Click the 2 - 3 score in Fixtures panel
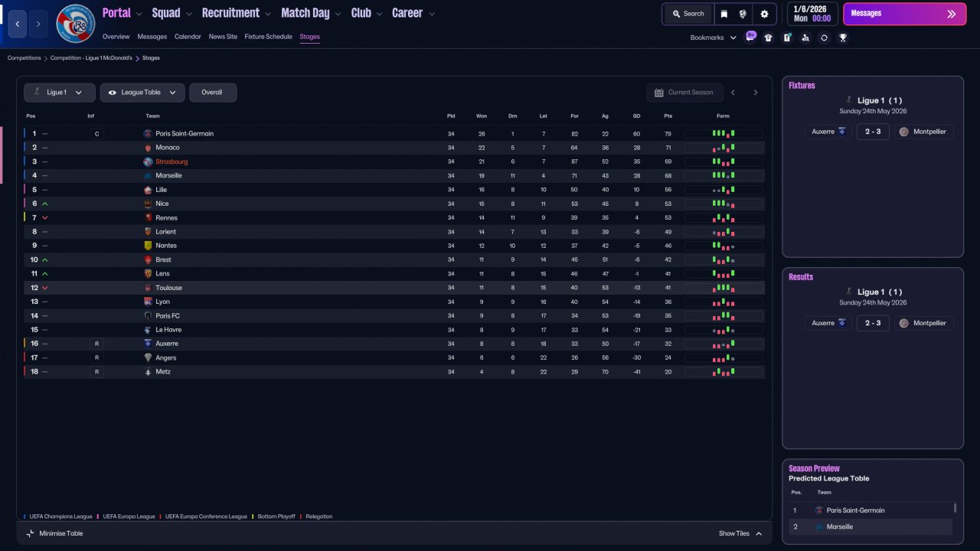 click(x=873, y=132)
